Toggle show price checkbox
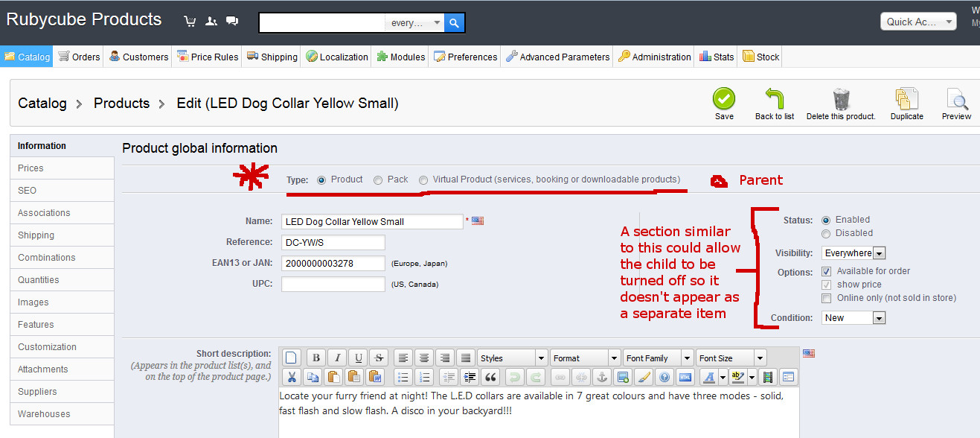 click(x=827, y=285)
